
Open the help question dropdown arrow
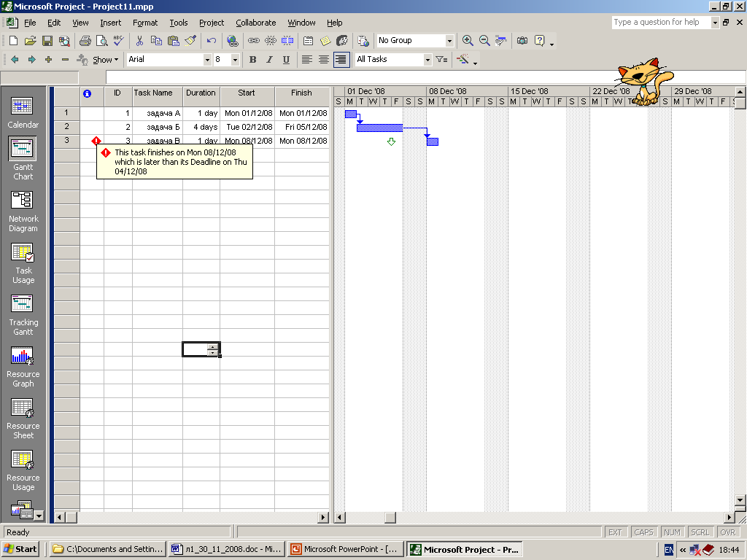(715, 23)
